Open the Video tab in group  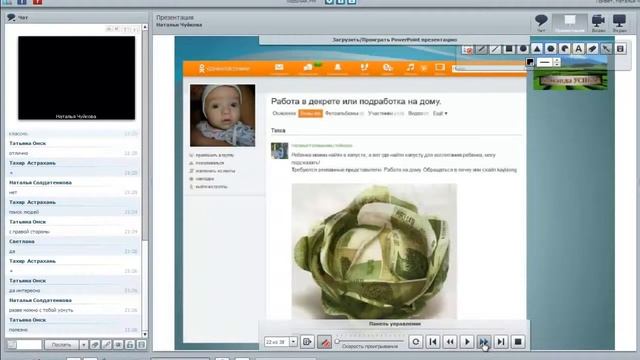418,113
